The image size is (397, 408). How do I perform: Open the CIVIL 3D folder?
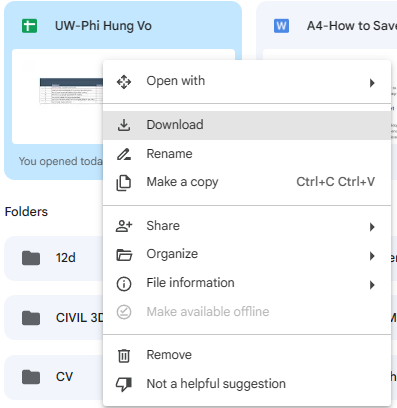coord(54,318)
